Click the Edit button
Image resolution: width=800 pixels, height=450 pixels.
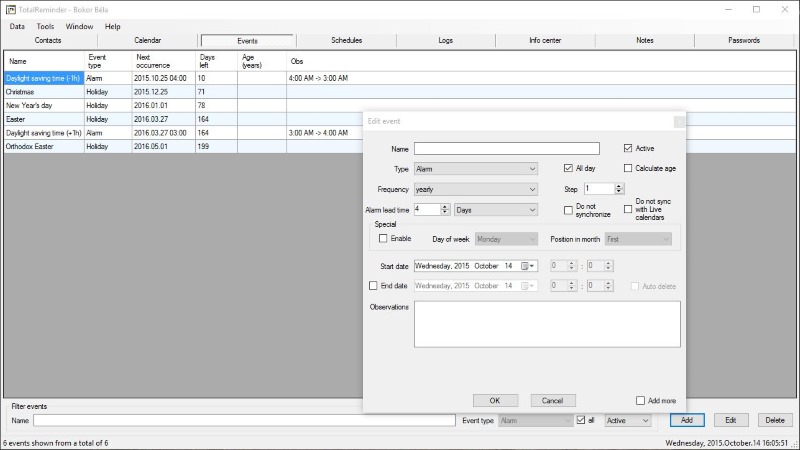[x=731, y=420]
